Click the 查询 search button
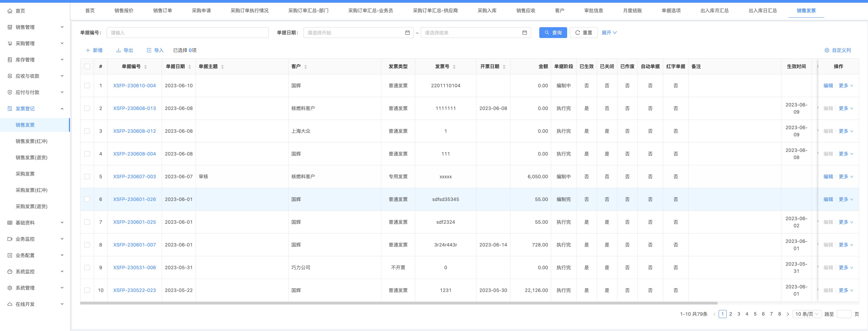This screenshot has width=868, height=331. pyautogui.click(x=553, y=33)
